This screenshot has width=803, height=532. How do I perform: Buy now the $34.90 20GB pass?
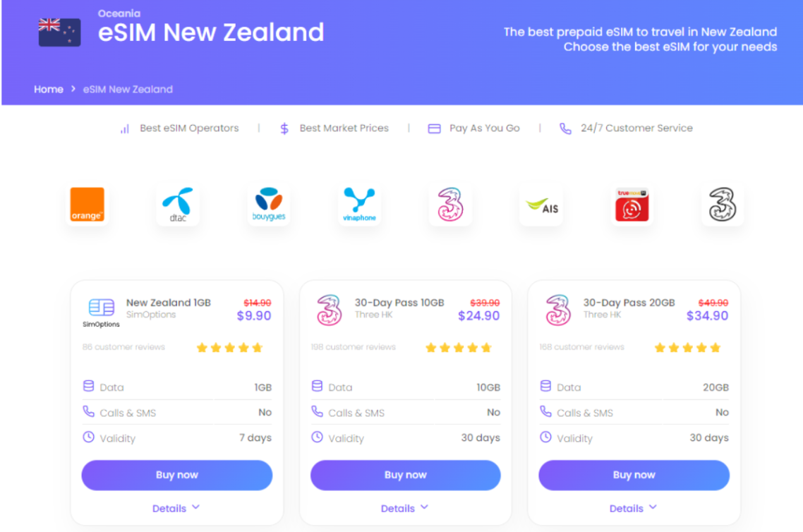(634, 475)
